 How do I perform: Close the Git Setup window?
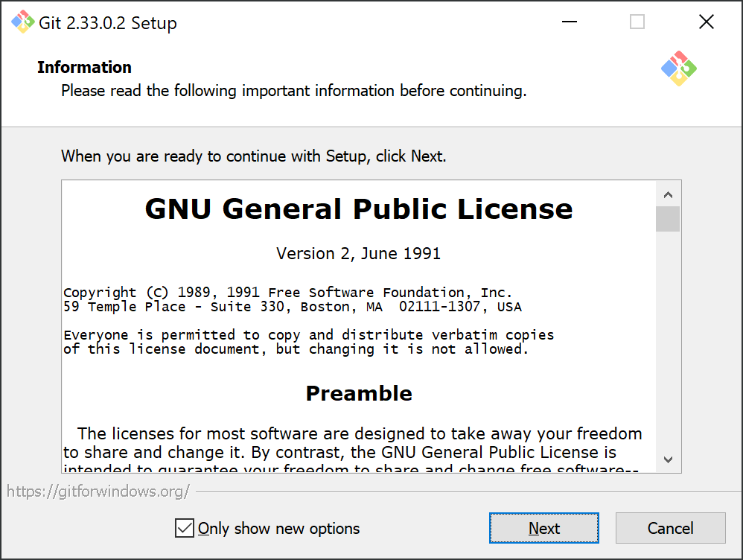(706, 22)
